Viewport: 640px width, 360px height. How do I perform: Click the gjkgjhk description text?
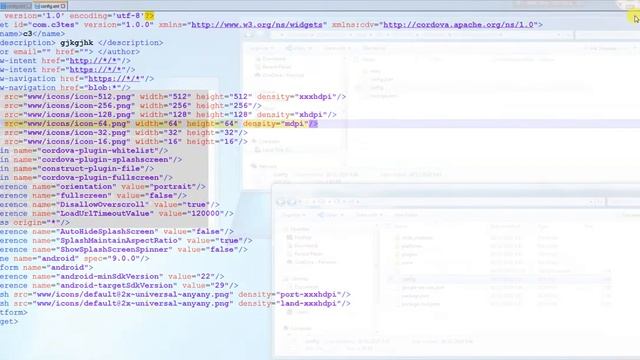[x=77, y=43]
